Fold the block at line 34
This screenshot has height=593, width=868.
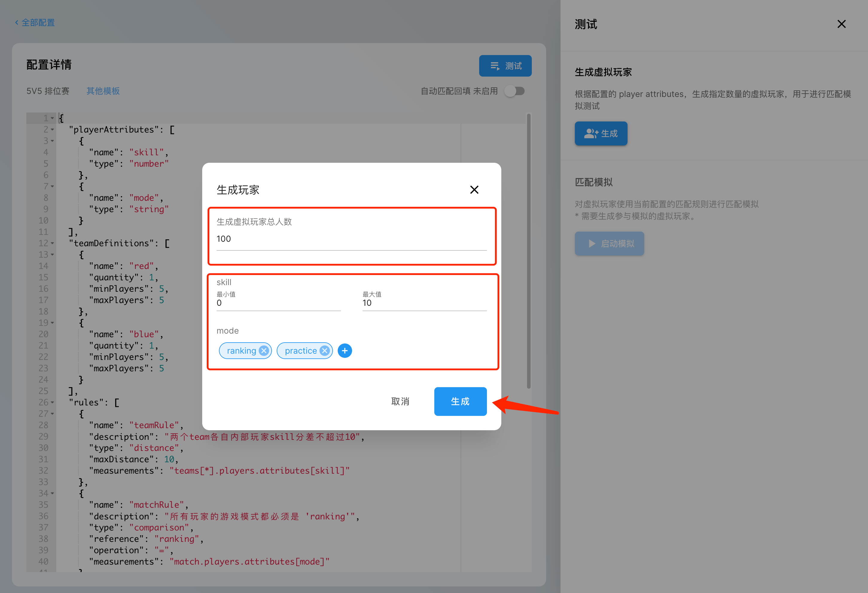click(52, 493)
